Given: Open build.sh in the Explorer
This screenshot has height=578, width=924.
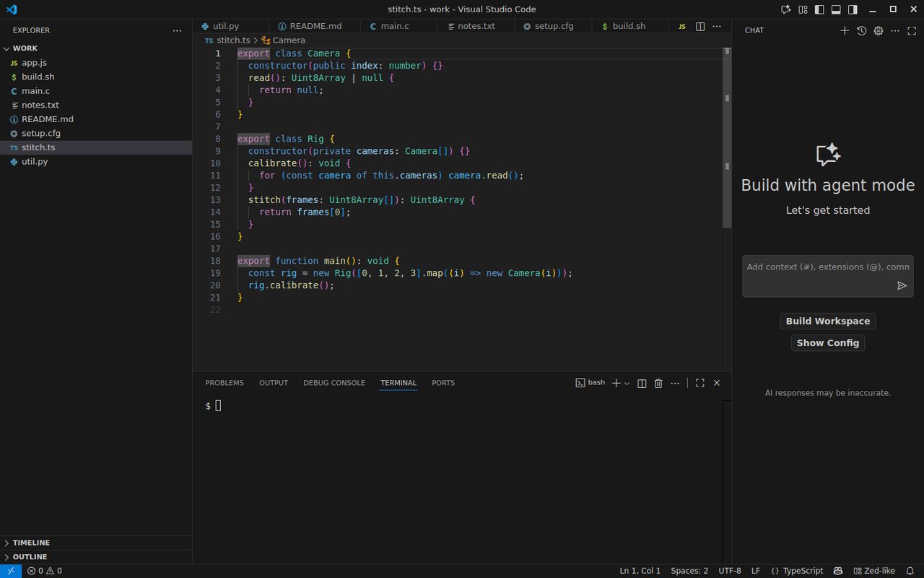Looking at the screenshot, I should pyautogui.click(x=96, y=77).
